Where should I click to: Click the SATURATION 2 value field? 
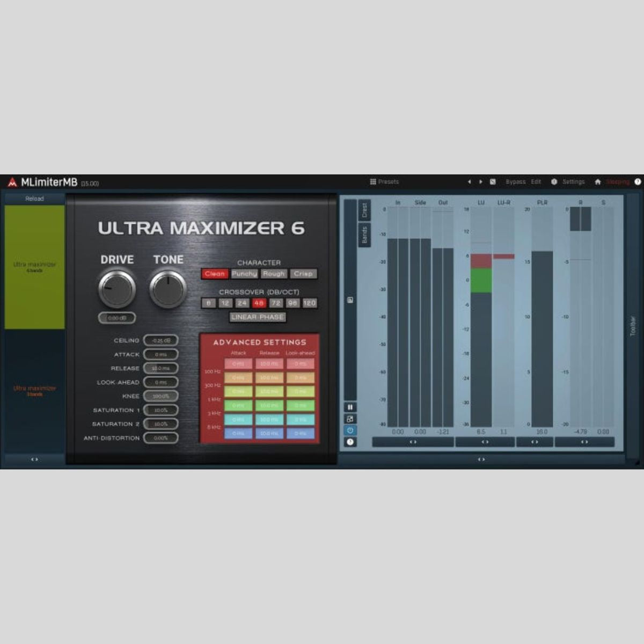(x=160, y=424)
